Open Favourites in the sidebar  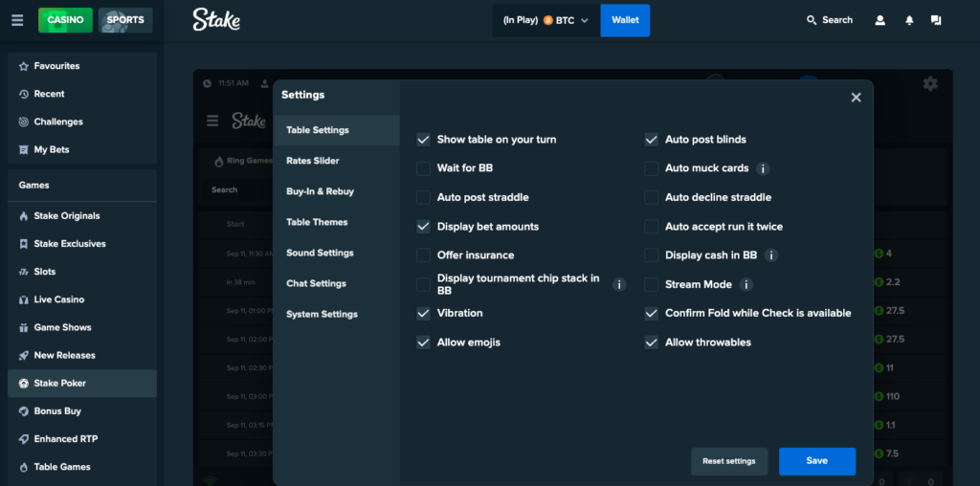pos(82,66)
